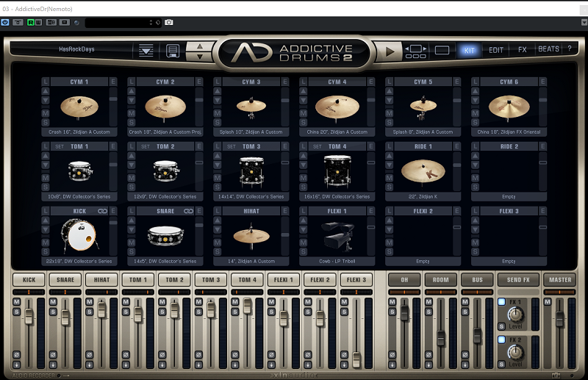Click the single window view icon
Screen dimensions: 588x380
(442, 50)
